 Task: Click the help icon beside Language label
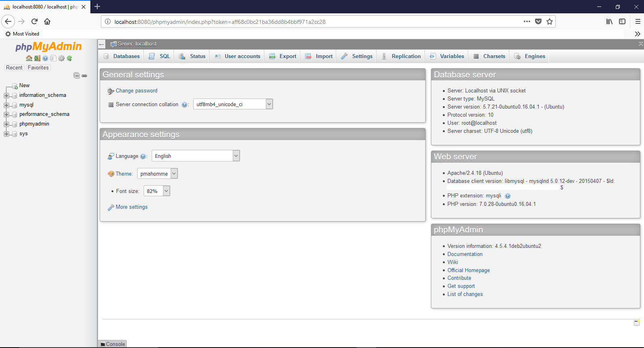tap(143, 156)
